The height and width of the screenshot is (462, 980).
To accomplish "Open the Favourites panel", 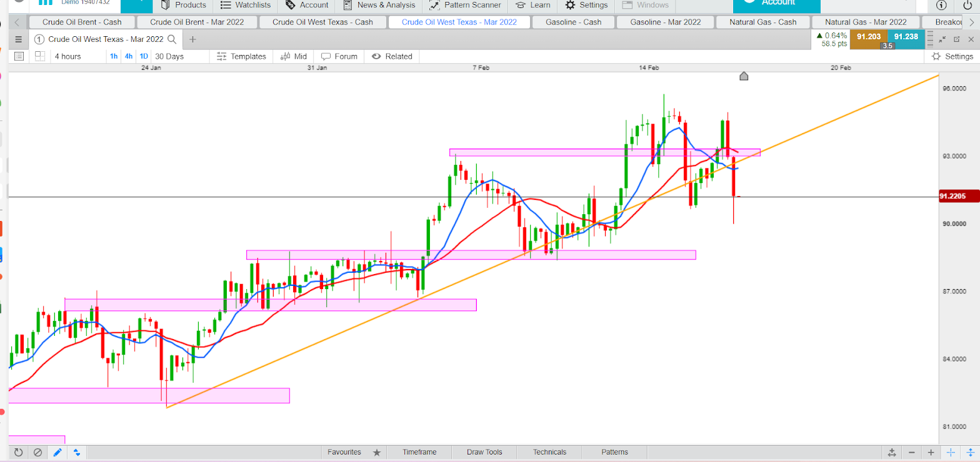I will [344, 452].
